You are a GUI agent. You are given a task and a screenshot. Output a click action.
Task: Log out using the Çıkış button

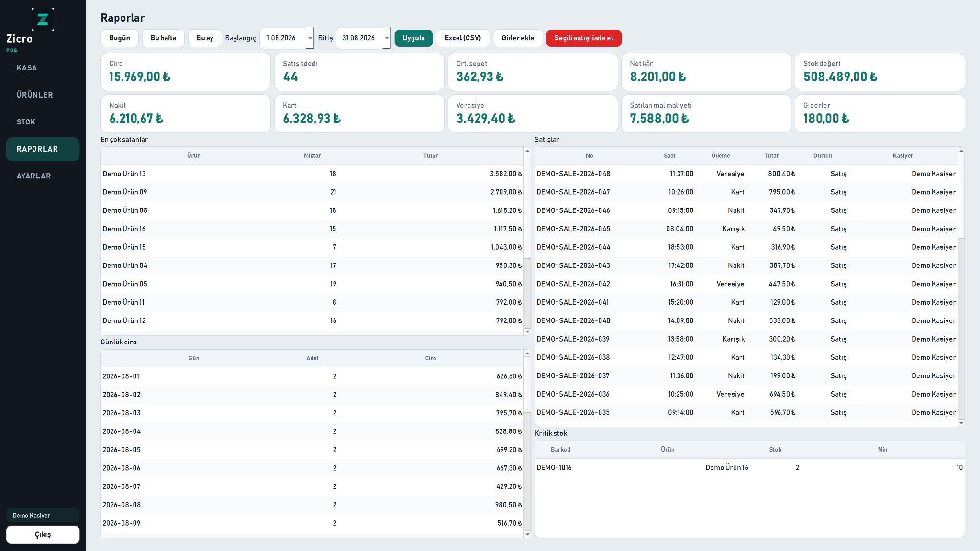[43, 535]
